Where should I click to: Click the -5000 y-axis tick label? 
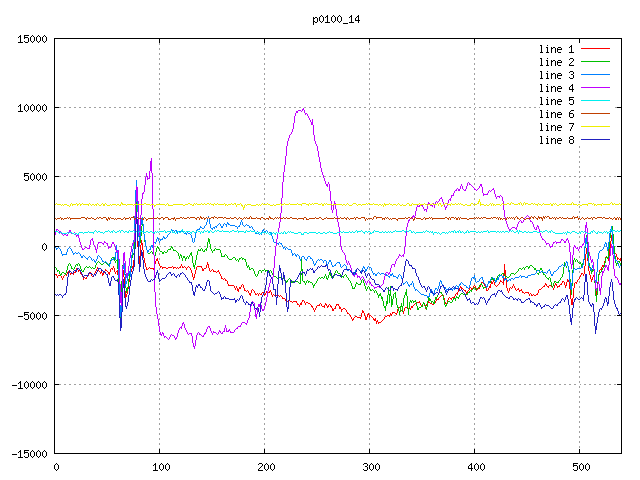[32, 316]
